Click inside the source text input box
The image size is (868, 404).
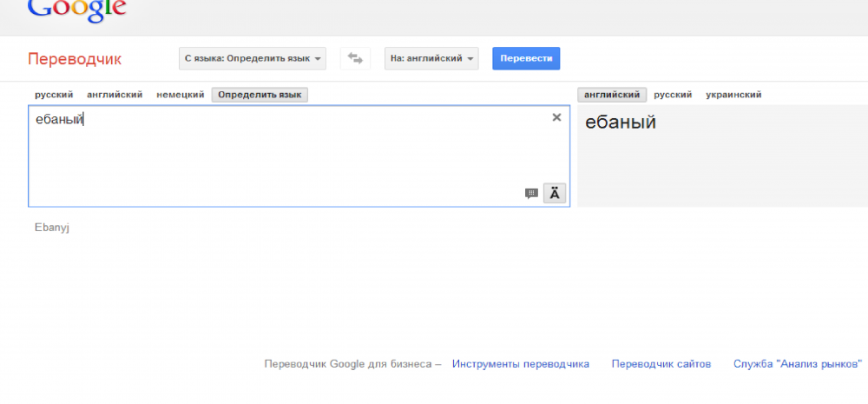point(278,156)
